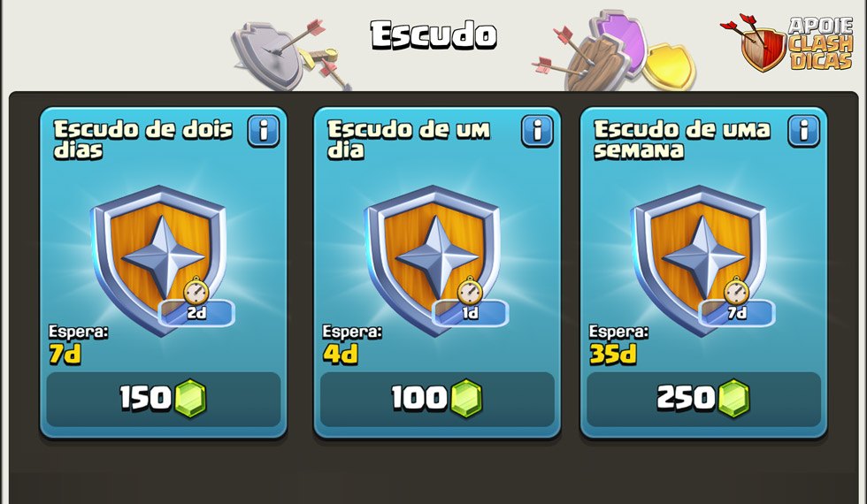Image resolution: width=867 pixels, height=504 pixels.
Task: Buy two-day shield for 150 gems
Action: click(164, 399)
